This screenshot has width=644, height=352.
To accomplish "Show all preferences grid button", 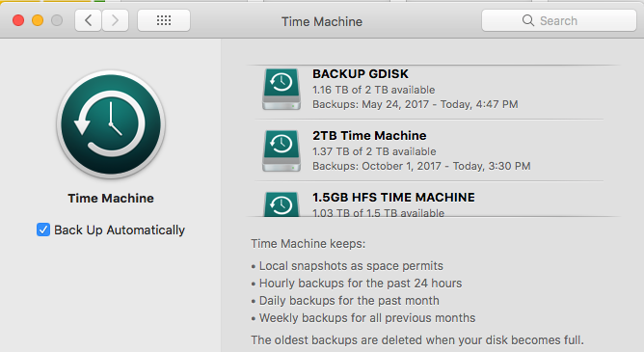I will tap(164, 20).
